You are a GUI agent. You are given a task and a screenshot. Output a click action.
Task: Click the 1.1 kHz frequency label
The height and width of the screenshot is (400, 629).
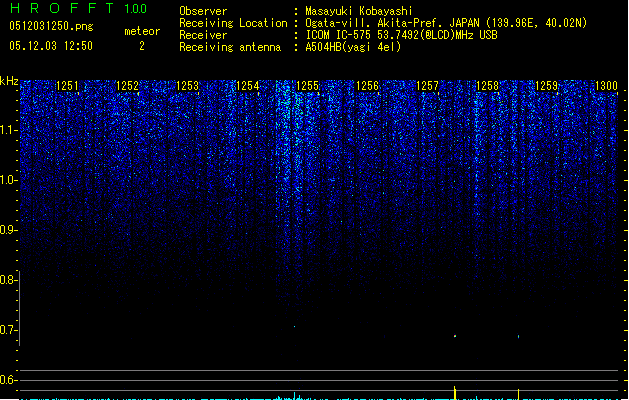point(8,130)
